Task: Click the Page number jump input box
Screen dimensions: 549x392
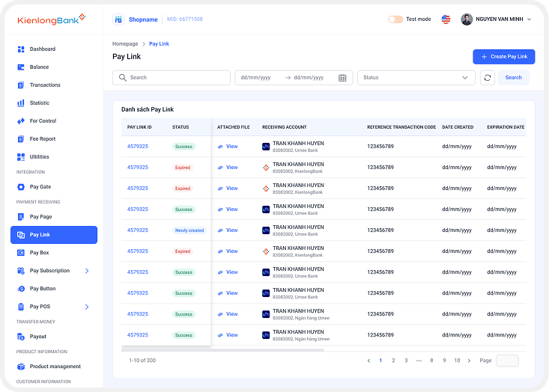Action: 507,361
